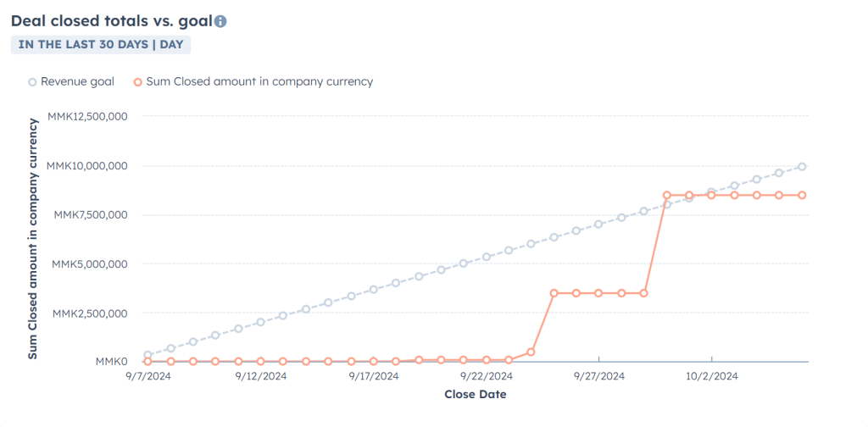
Task: Click the MMK5,000,000 y-axis label
Action: [90, 263]
